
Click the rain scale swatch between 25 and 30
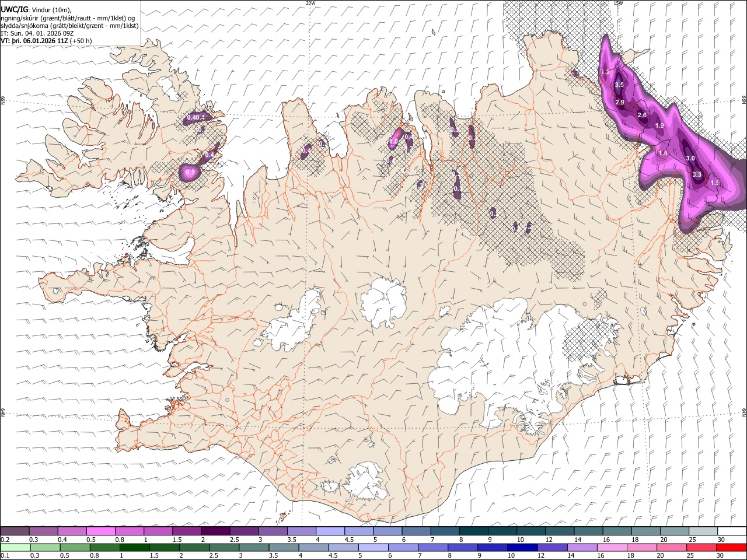click(x=701, y=547)
